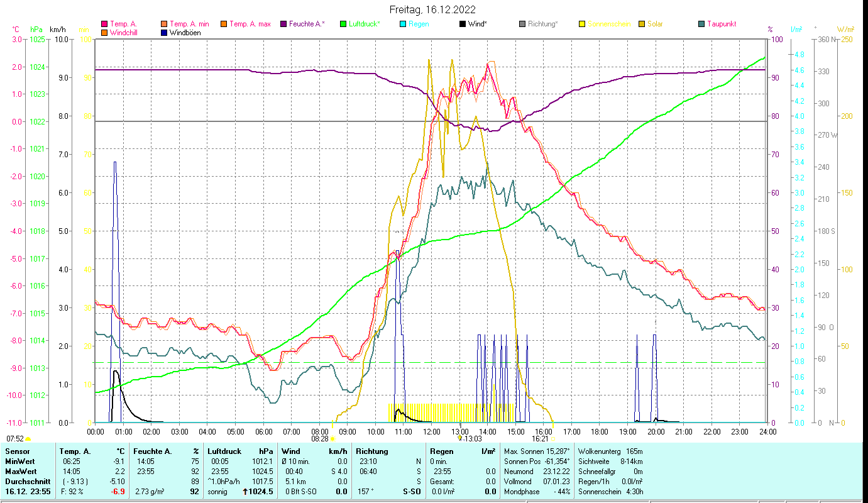The image size is (868, 503).
Task: Click the Sensor header in the table
Action: [x=17, y=451]
